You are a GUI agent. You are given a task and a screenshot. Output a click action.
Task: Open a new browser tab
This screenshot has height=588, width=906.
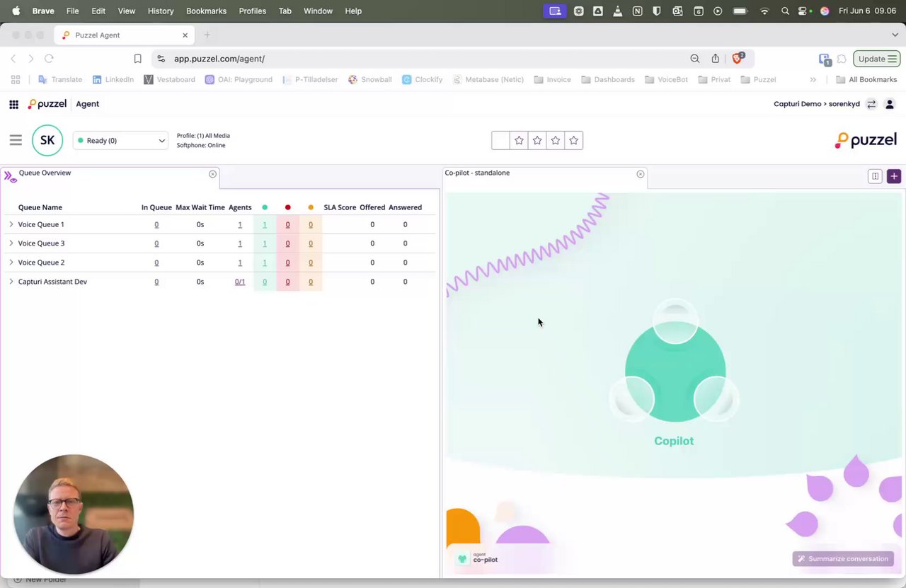pyautogui.click(x=207, y=35)
